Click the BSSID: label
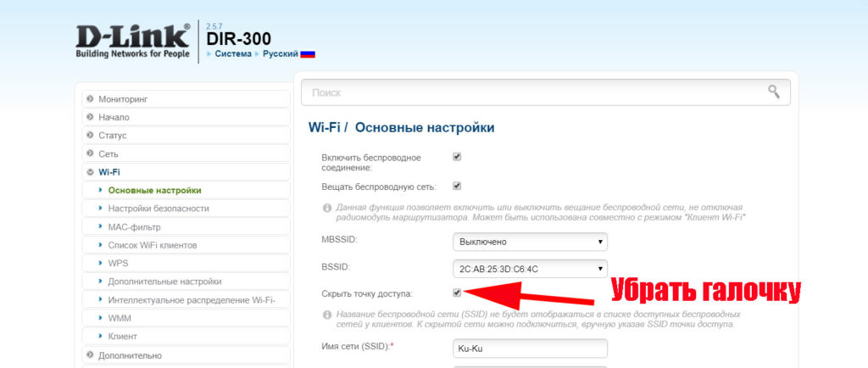Screen dimensions: 868x368 click(x=336, y=267)
